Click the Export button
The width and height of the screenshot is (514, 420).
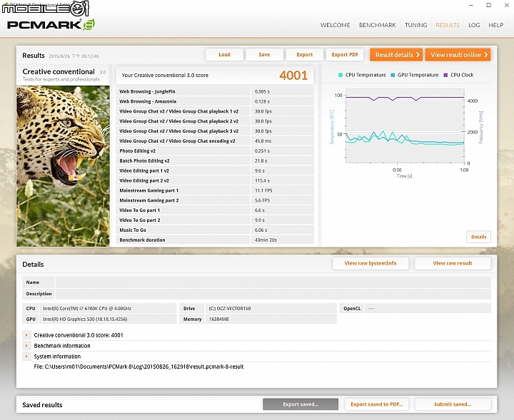(305, 55)
